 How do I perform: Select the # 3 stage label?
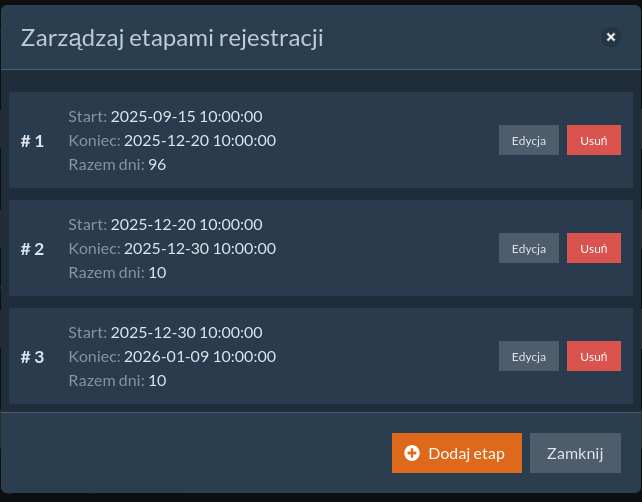(x=33, y=357)
